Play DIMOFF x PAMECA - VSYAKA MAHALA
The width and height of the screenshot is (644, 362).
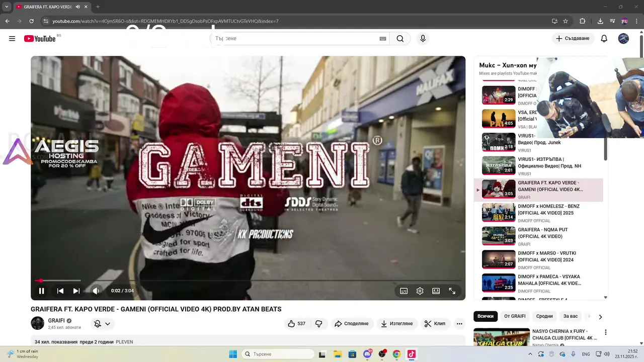click(538, 283)
